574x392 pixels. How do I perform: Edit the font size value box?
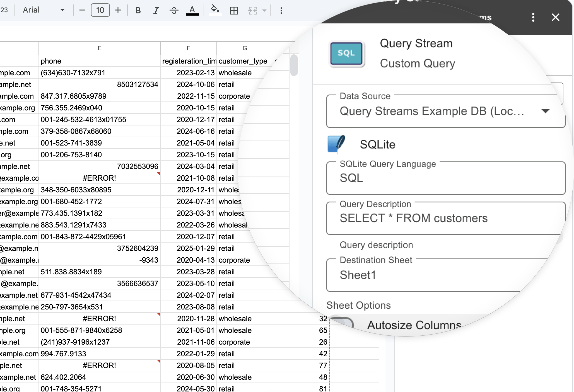[x=100, y=10]
